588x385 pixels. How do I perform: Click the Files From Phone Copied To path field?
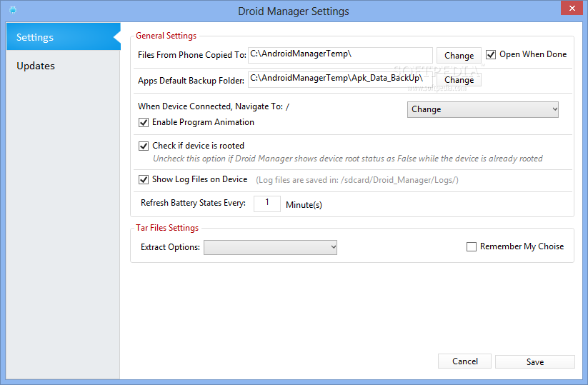(x=340, y=55)
